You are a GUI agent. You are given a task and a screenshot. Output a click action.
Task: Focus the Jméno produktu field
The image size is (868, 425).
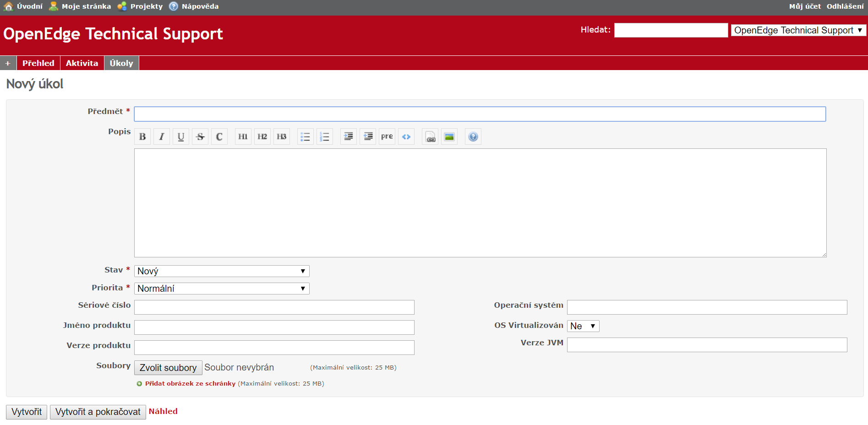coord(274,327)
